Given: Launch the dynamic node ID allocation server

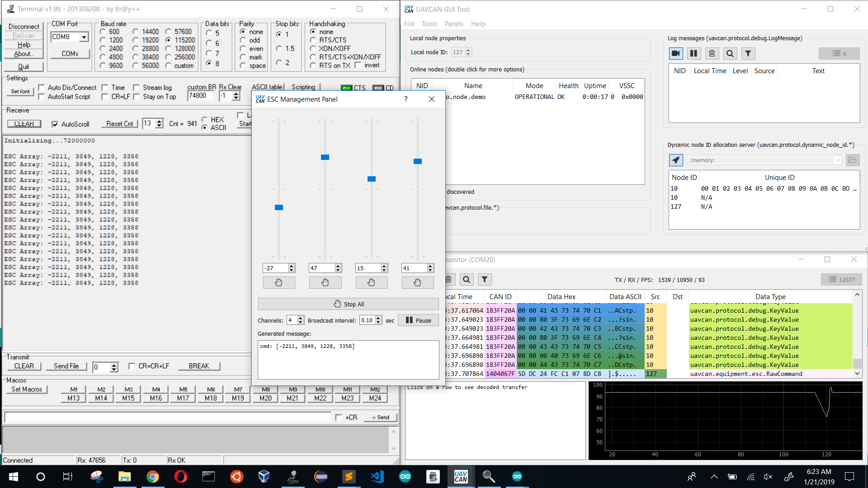Looking at the screenshot, I should [x=675, y=160].
